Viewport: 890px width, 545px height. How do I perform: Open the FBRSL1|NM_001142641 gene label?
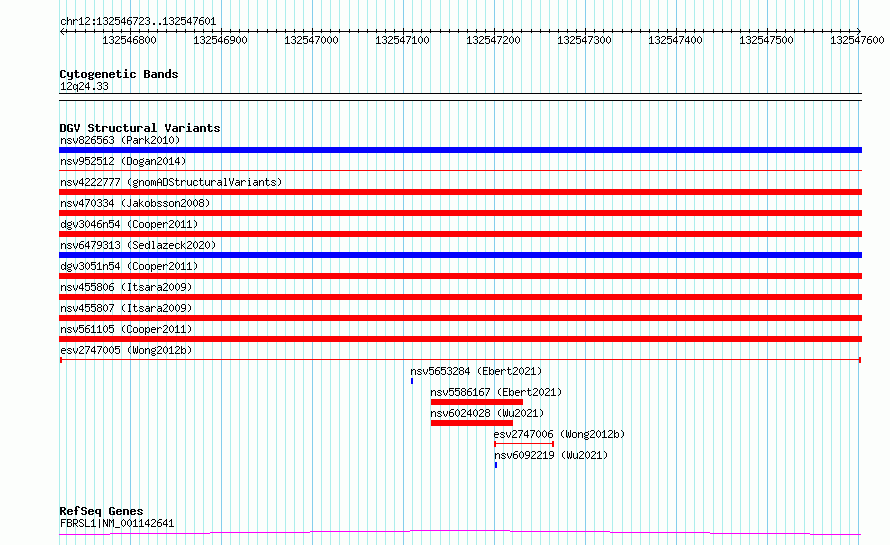[x=116, y=523]
